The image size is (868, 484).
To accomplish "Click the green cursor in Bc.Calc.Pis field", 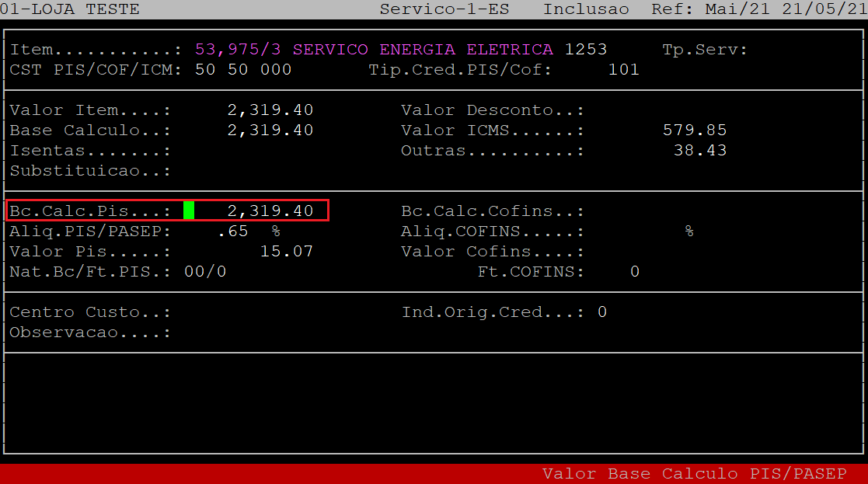I will pyautogui.click(x=189, y=211).
